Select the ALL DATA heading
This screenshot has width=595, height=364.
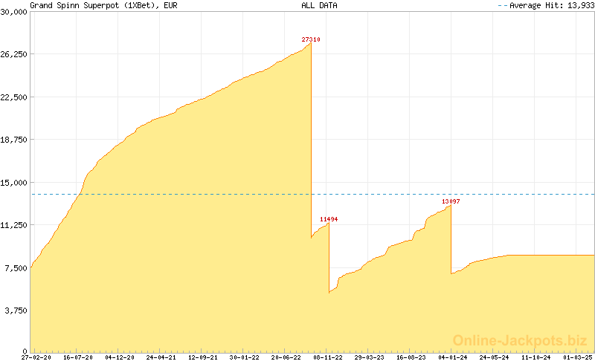(319, 5)
